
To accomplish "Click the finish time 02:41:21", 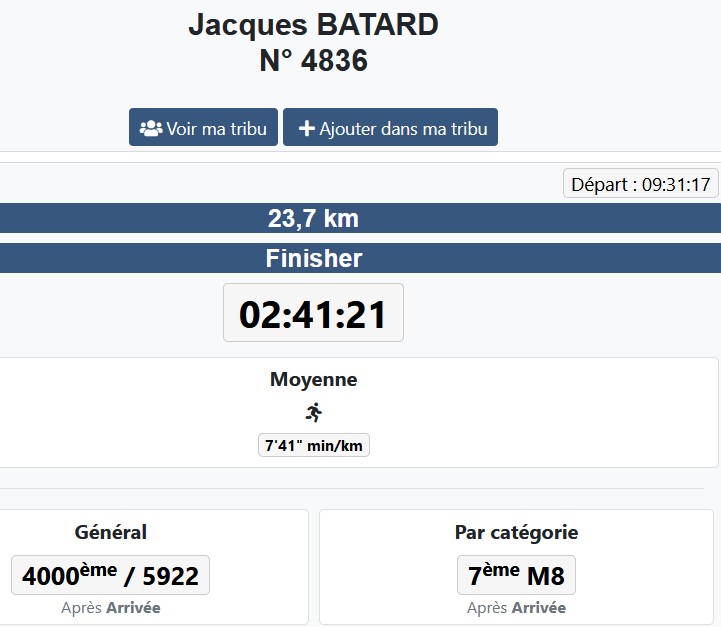I will 313,314.
